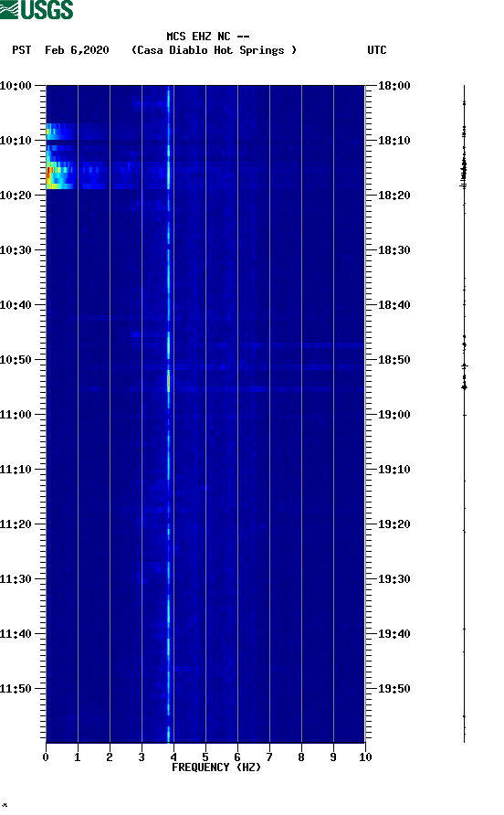The image size is (504, 815).
Task: Click the frequency axis tick '0'
Action: click(x=46, y=757)
